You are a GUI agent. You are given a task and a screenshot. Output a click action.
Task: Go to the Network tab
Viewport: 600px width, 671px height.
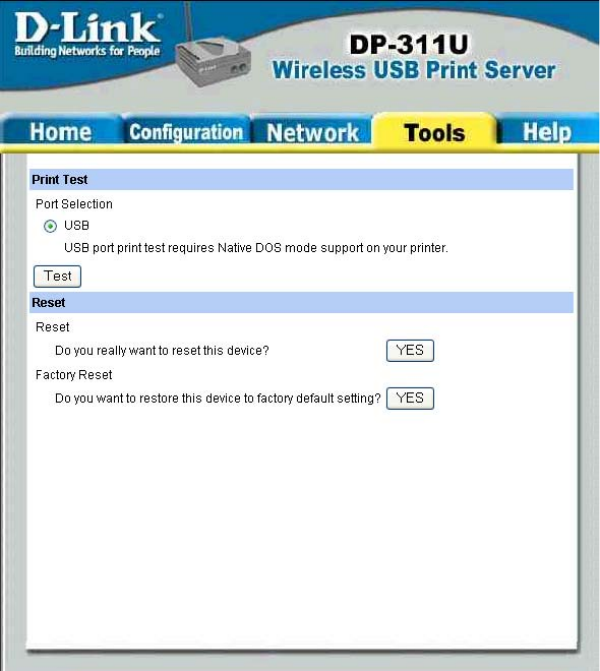point(312,131)
